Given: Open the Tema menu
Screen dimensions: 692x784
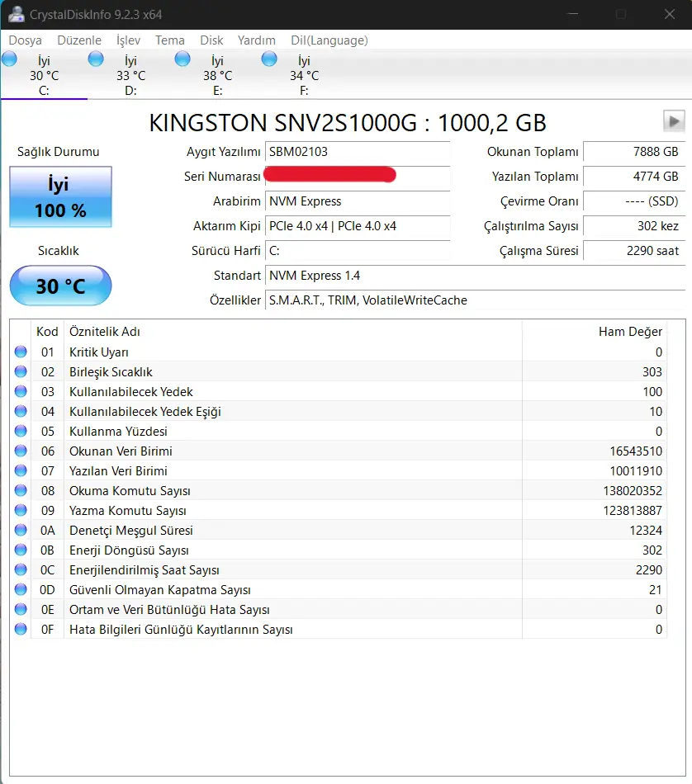Looking at the screenshot, I should [x=169, y=40].
